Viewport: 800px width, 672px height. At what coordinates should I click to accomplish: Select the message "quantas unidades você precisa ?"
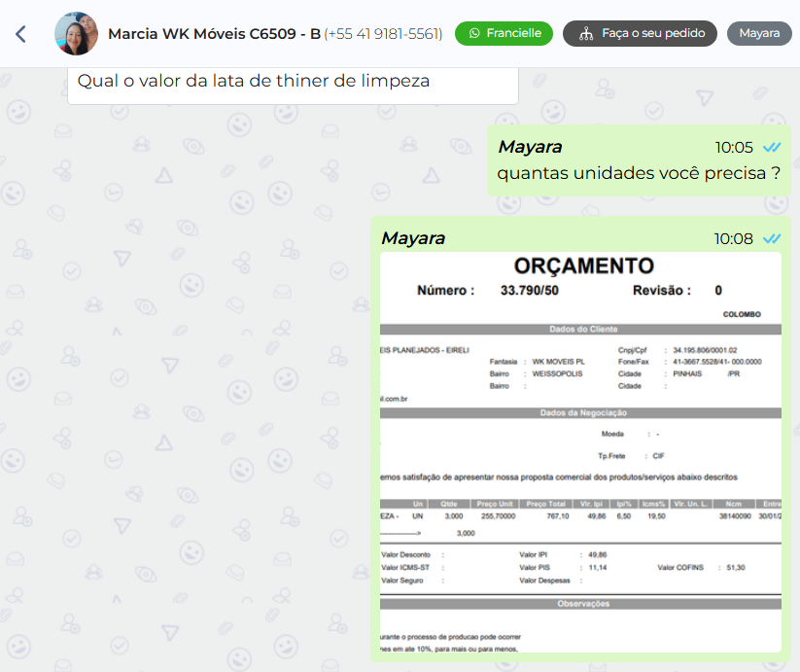(x=639, y=174)
